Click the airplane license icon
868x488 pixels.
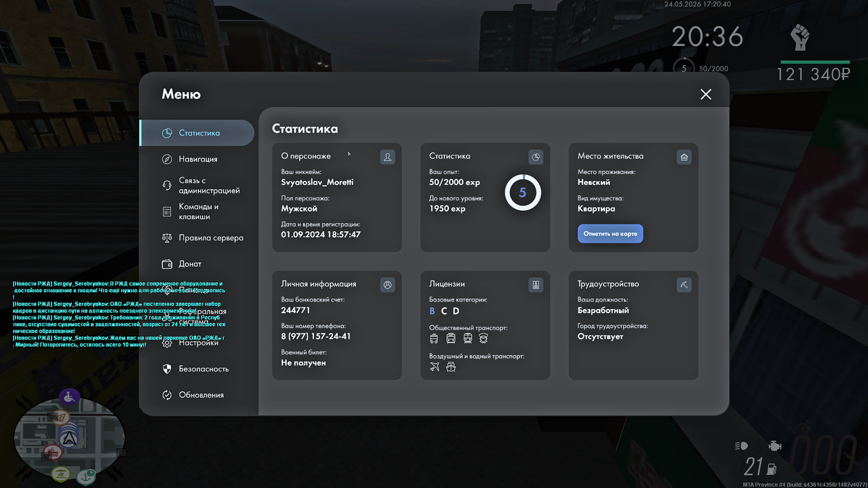(435, 367)
